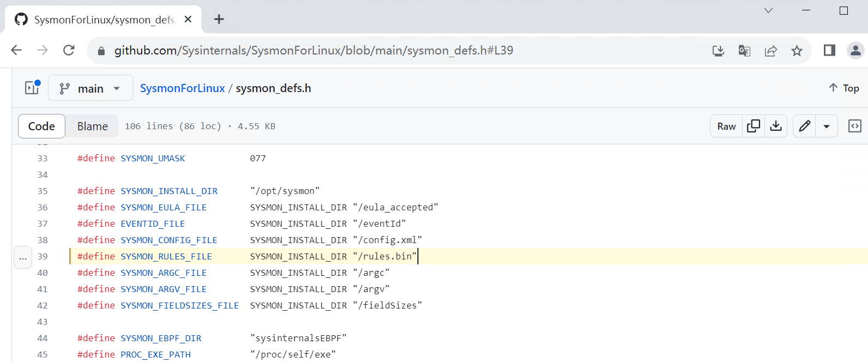Click the site lock icon

click(x=101, y=51)
